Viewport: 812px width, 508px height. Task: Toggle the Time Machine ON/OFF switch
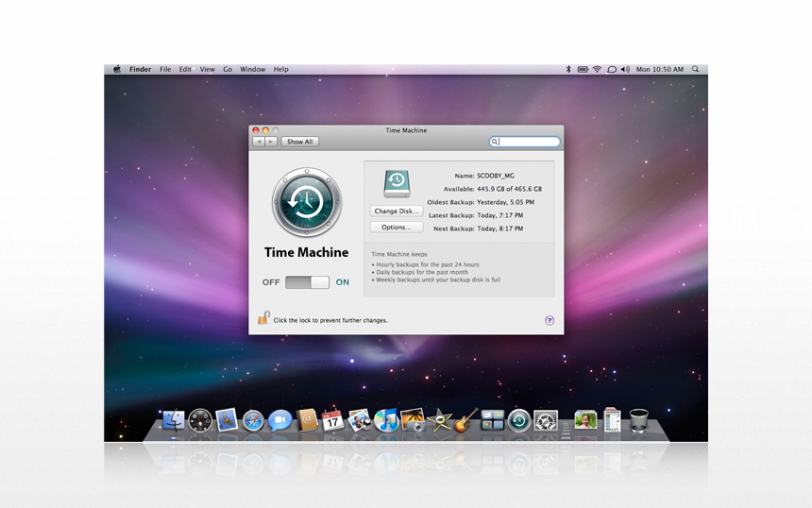307,282
